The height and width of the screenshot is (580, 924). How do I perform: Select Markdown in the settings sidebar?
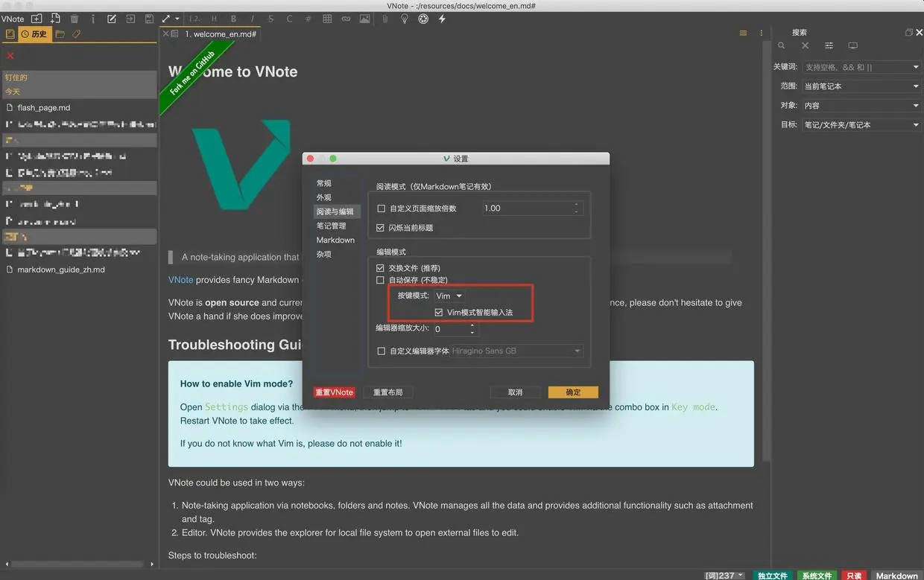[337, 240]
